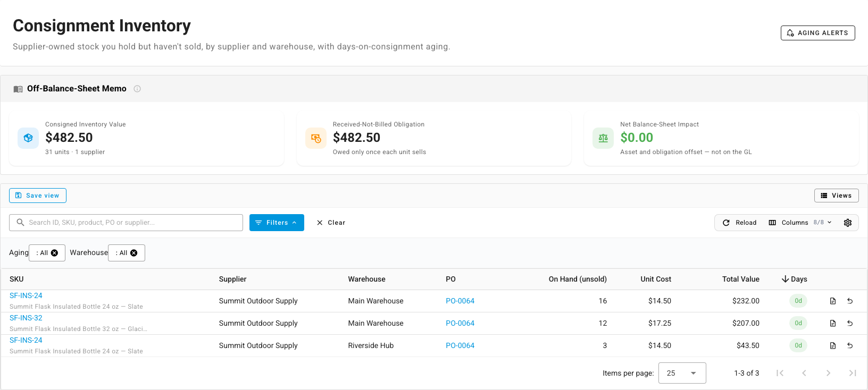Viewport: 868px width, 390px height.
Task: Open the Items per page dropdown
Action: point(682,373)
